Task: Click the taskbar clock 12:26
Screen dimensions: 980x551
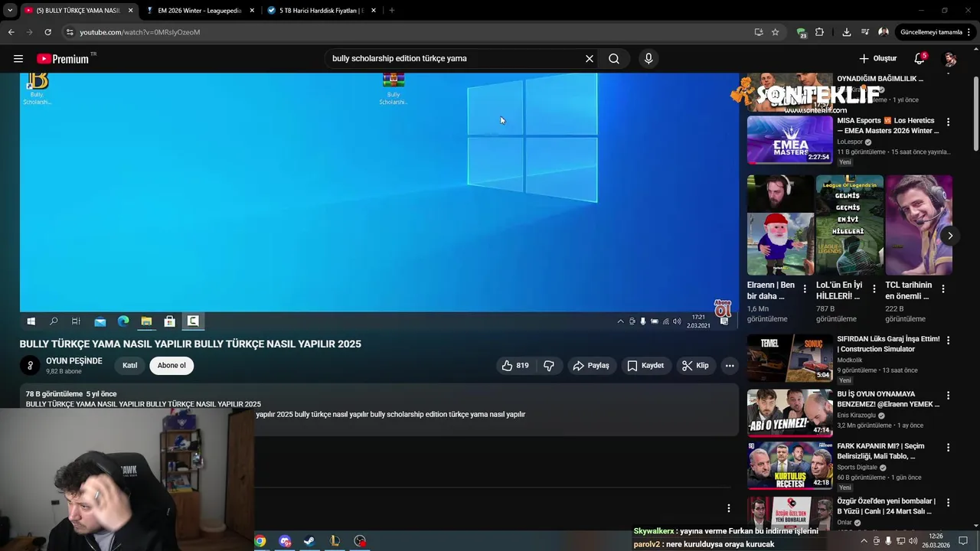Action: [x=936, y=541]
